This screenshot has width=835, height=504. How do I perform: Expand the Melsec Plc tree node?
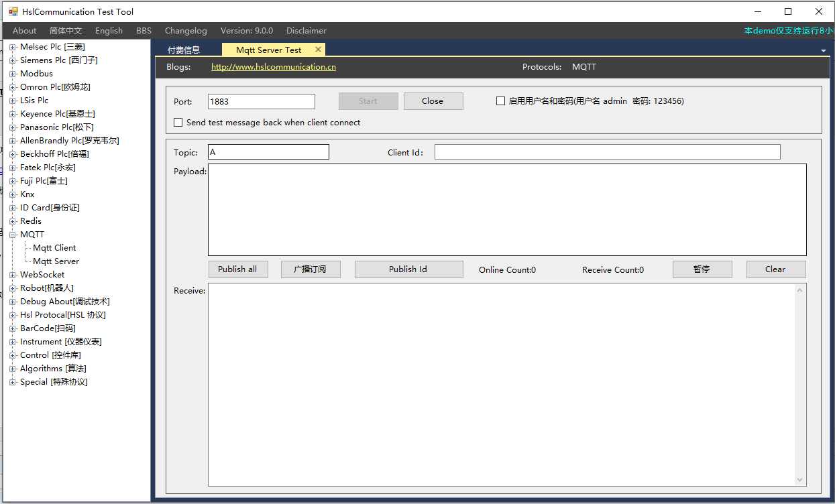coord(13,47)
